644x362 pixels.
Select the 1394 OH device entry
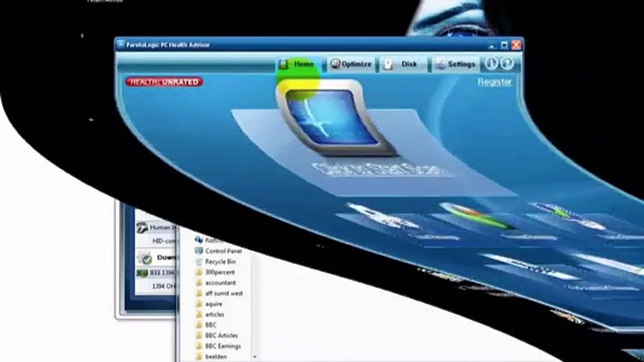[163, 286]
